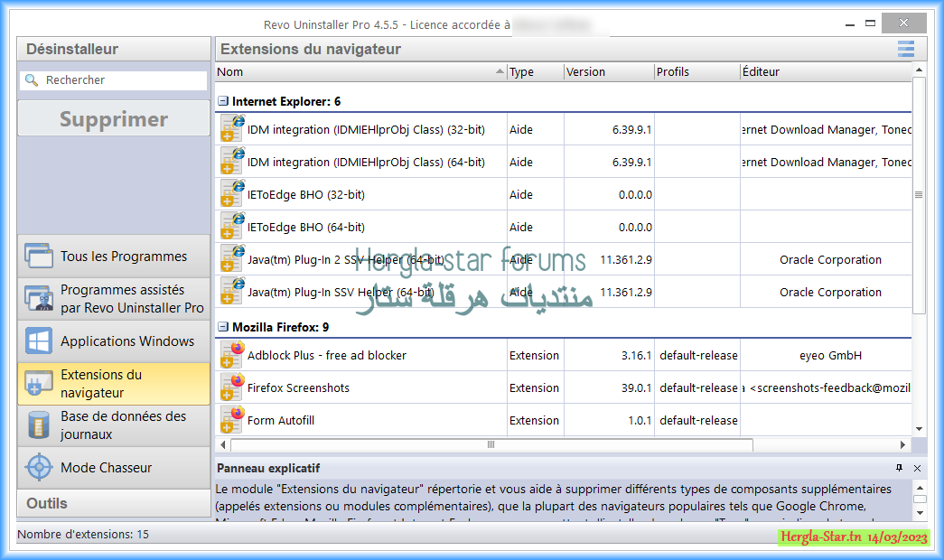
Task: Click list scroll up arrow
Action: [919, 70]
